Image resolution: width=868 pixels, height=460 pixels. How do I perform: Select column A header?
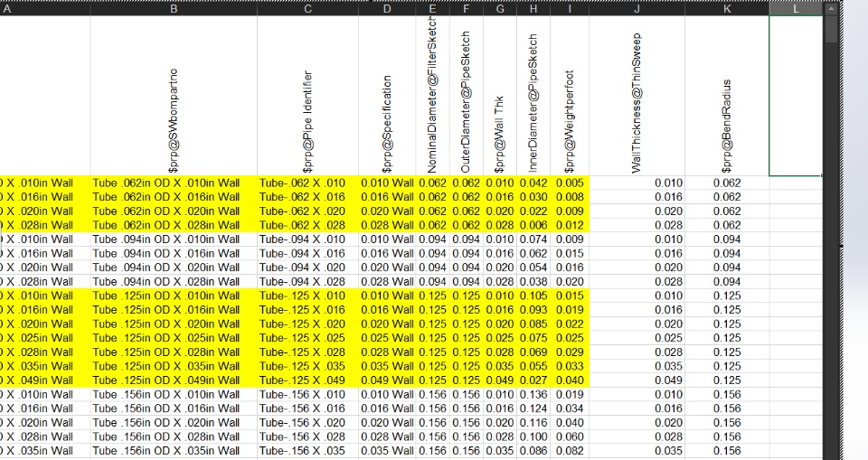click(x=45, y=8)
